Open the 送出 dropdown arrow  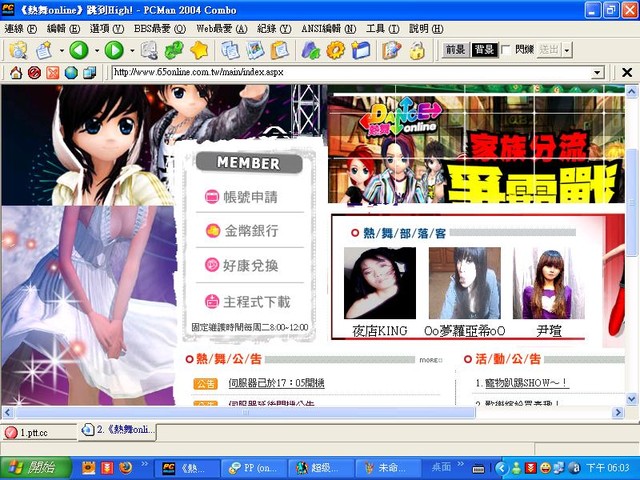point(567,50)
